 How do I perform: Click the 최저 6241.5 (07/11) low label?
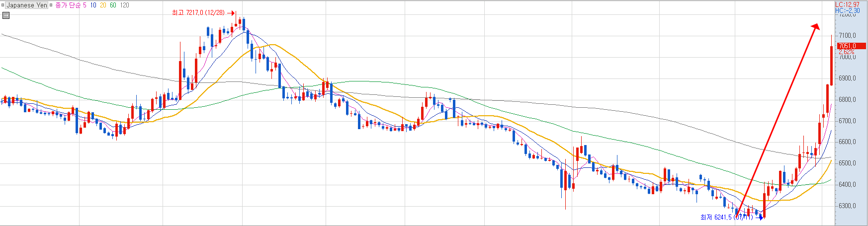pyautogui.click(x=726, y=218)
